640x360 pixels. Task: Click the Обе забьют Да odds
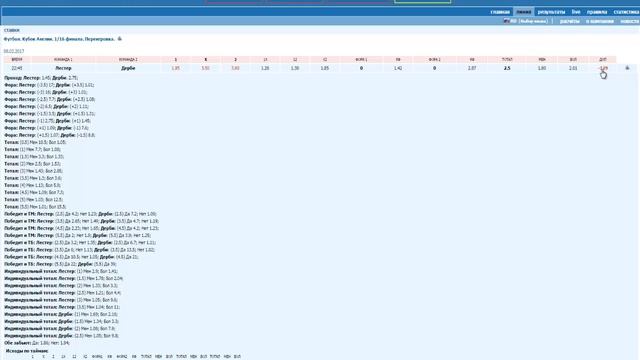pos(44,343)
